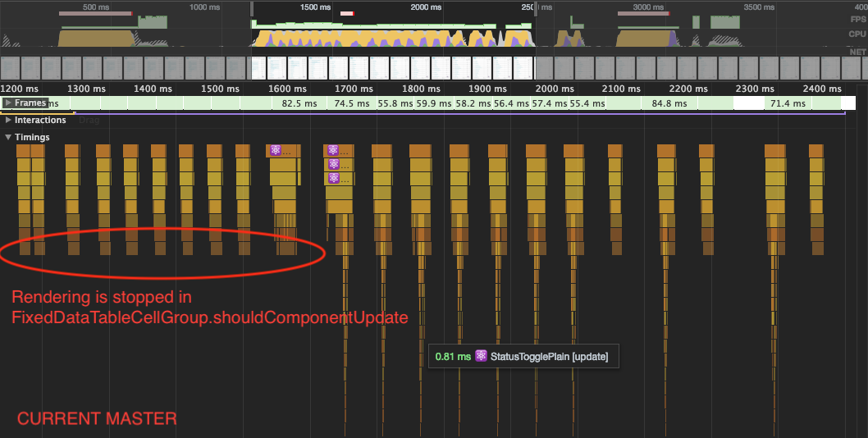Select the 82.5 ms frame
868x438 pixels.
click(299, 103)
